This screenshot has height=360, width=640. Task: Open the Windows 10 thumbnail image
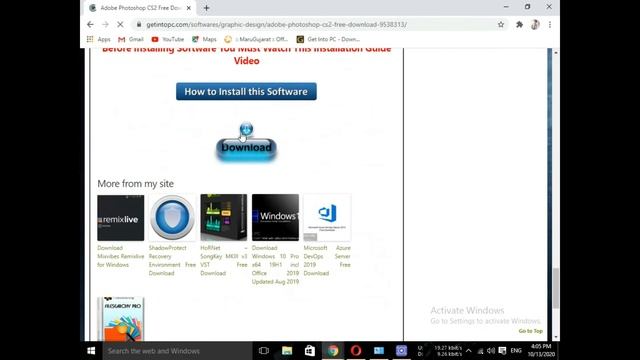pyautogui.click(x=275, y=218)
